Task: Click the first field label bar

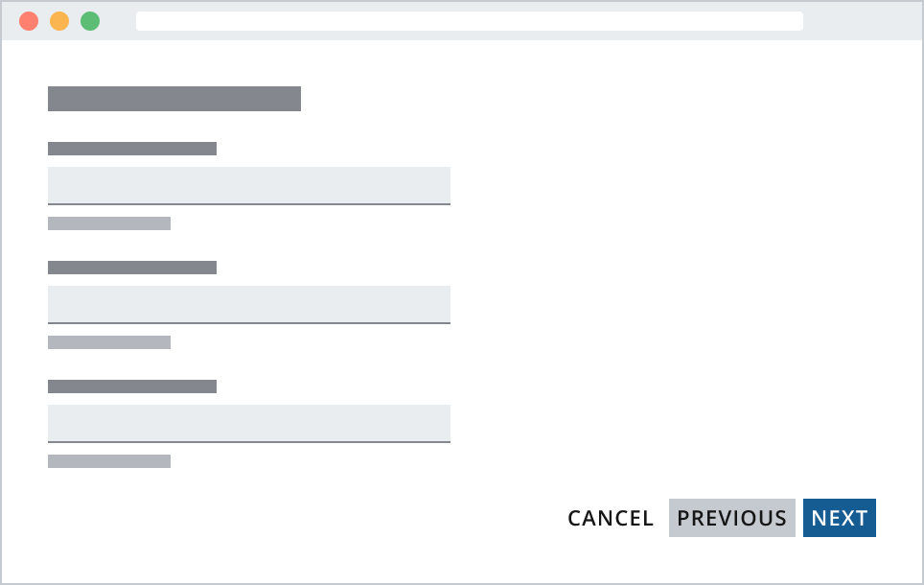Action: [x=132, y=148]
